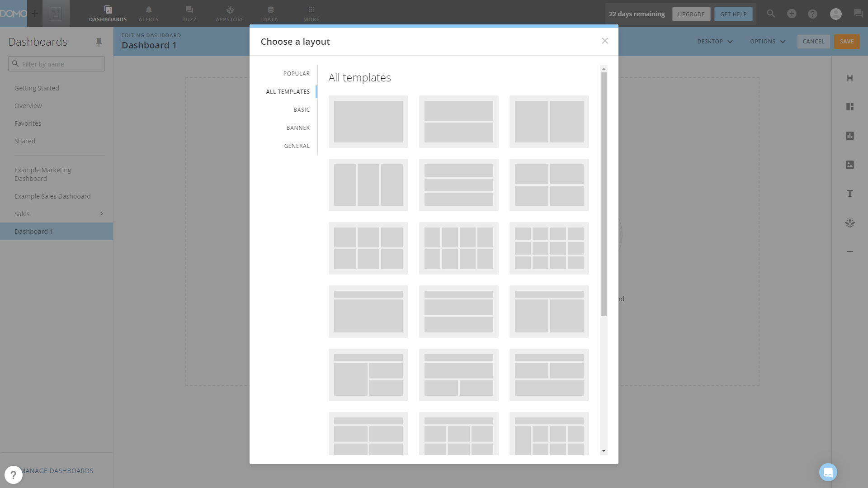The image size is (868, 488).
Task: Open the Overview page
Action: [x=28, y=105]
